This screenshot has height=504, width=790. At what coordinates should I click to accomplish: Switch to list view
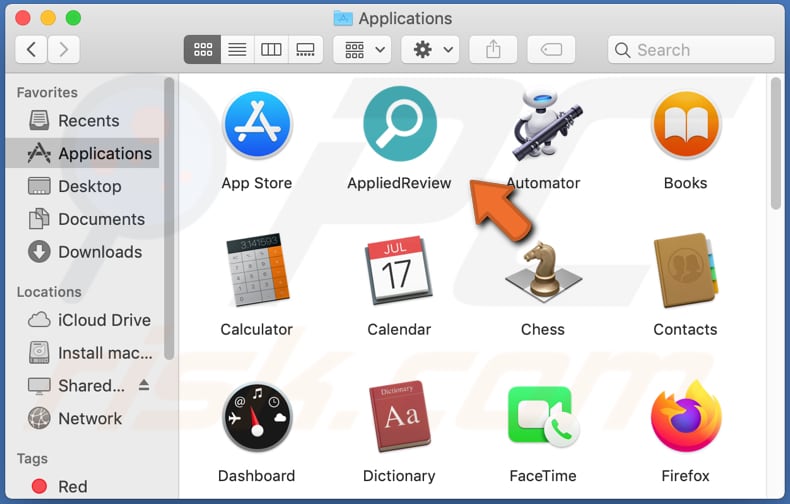pos(237,49)
